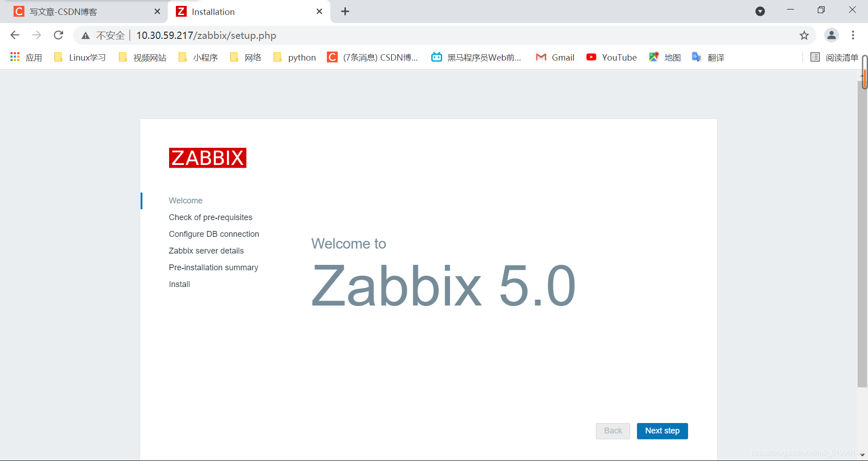Select the Installation tab
The width and height of the screenshot is (868, 461).
[x=249, y=12]
